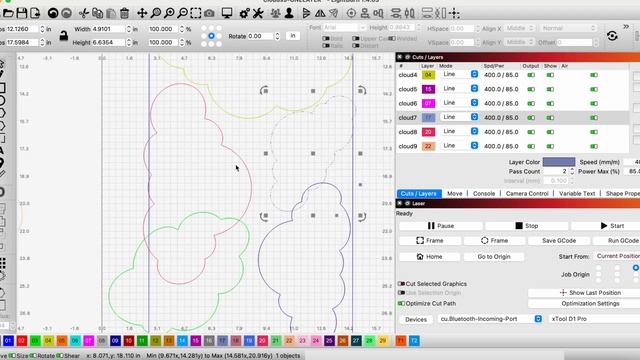Image resolution: width=640 pixels, height=360 pixels.
Task: Open mode dropdown for cloud5
Action: pos(474,89)
